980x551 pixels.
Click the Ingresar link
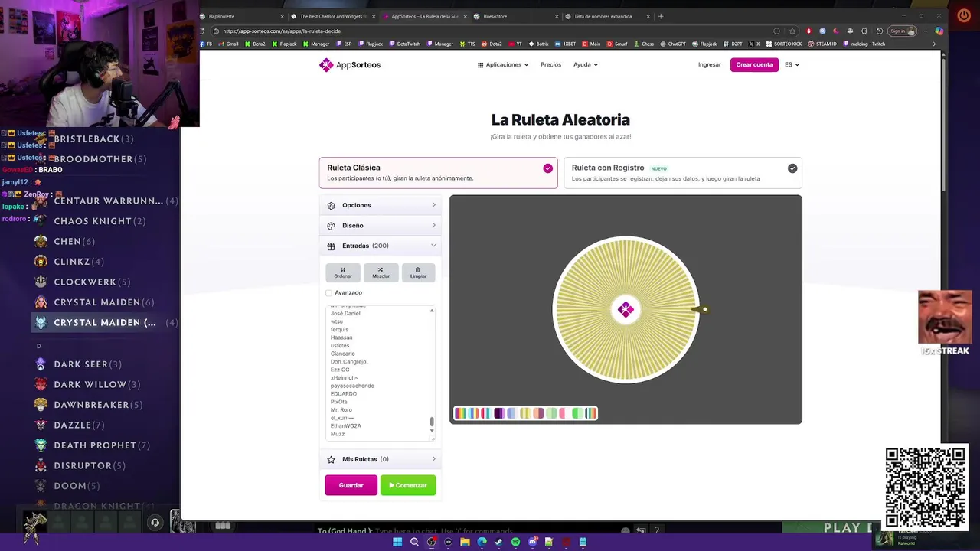710,65
